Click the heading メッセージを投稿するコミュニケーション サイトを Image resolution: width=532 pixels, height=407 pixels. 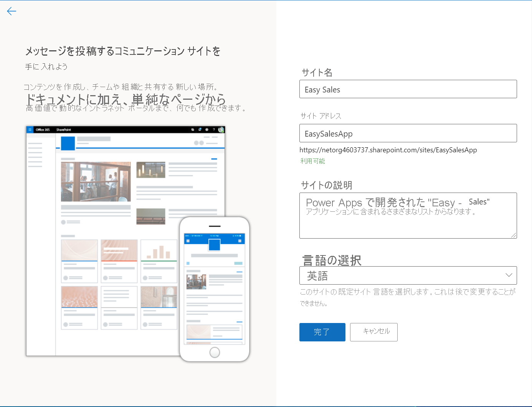click(123, 51)
